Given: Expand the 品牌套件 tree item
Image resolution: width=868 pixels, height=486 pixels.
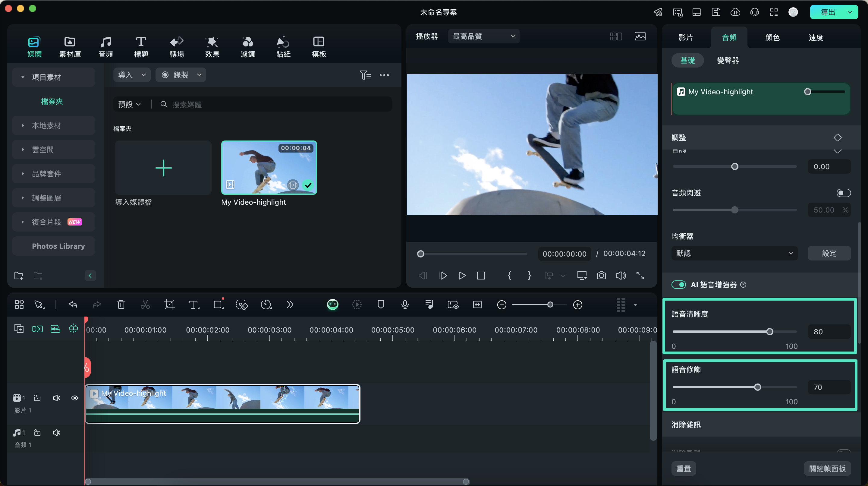Looking at the screenshot, I should coord(53,174).
